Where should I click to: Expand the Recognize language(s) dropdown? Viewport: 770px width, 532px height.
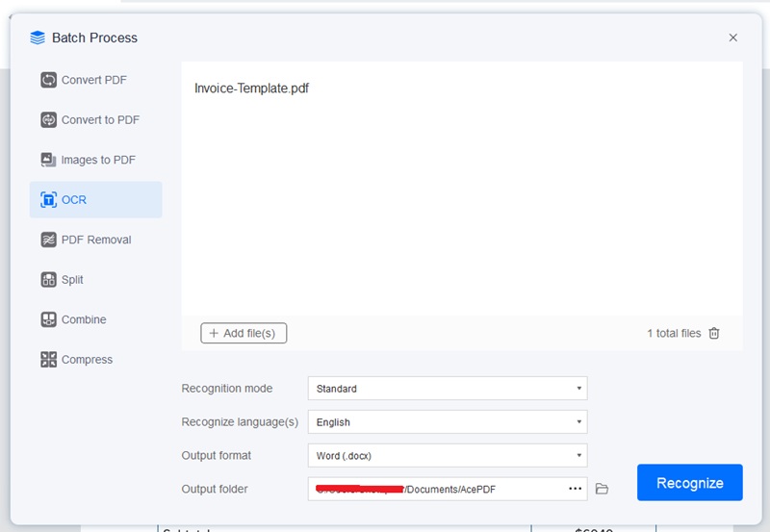(448, 422)
